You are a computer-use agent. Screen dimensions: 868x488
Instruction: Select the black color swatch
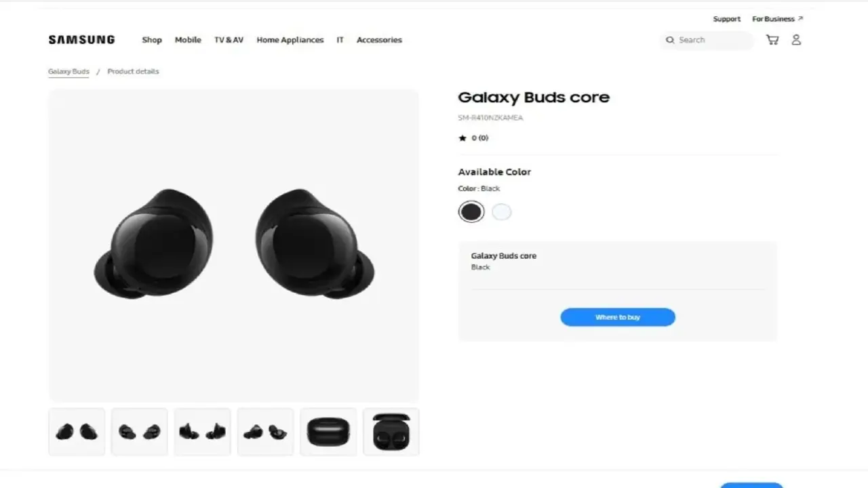click(x=471, y=212)
